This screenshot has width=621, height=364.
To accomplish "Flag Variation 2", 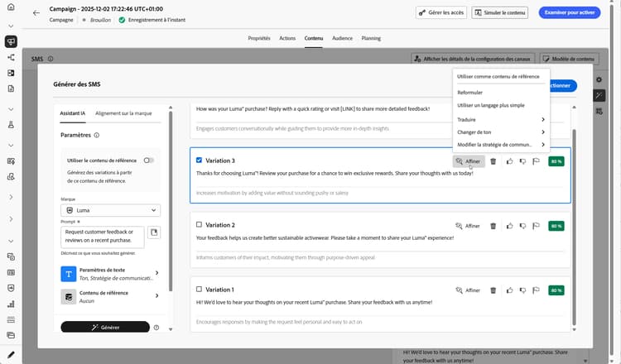I will click(x=536, y=226).
